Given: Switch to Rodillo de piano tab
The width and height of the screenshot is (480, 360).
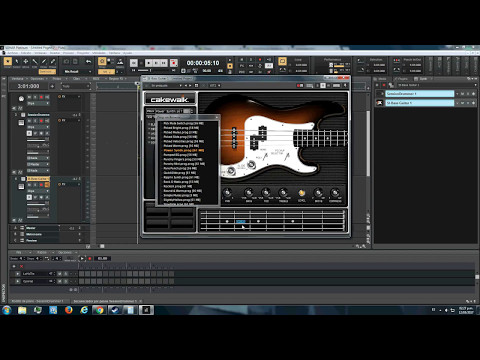Looking at the screenshot, I should tap(37, 301).
